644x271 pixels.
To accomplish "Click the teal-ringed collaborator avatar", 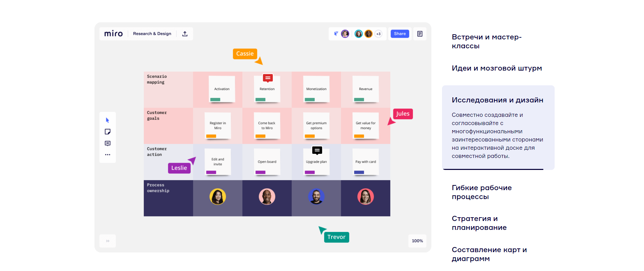I will 358,34.
